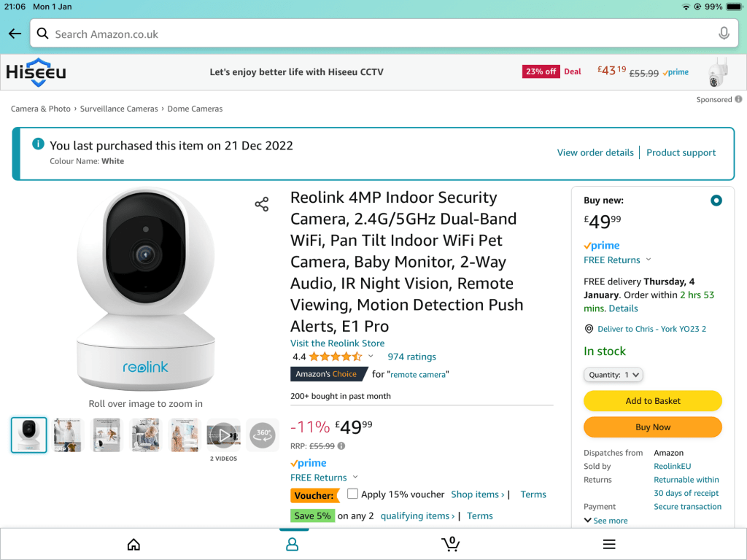
Task: Click the View order details link
Action: (x=595, y=152)
